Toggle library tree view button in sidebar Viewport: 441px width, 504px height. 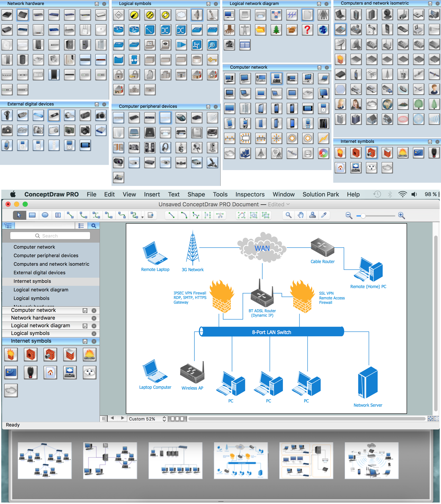pos(8,226)
